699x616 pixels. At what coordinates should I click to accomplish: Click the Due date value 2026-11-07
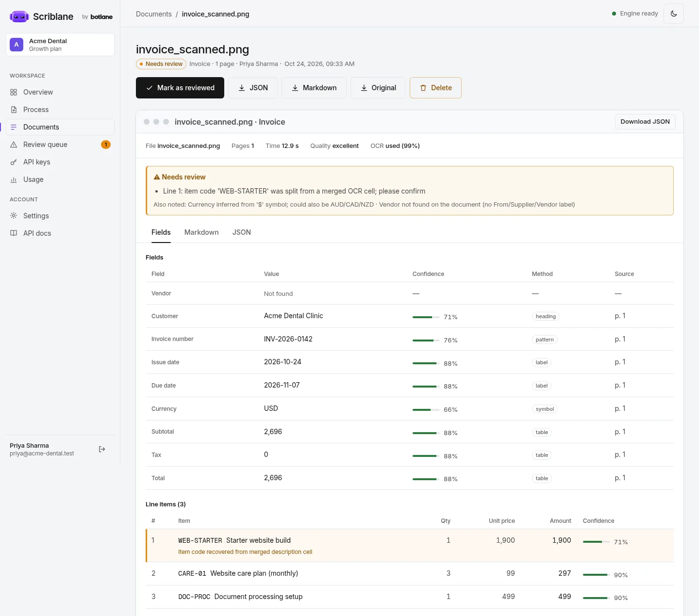(x=282, y=385)
